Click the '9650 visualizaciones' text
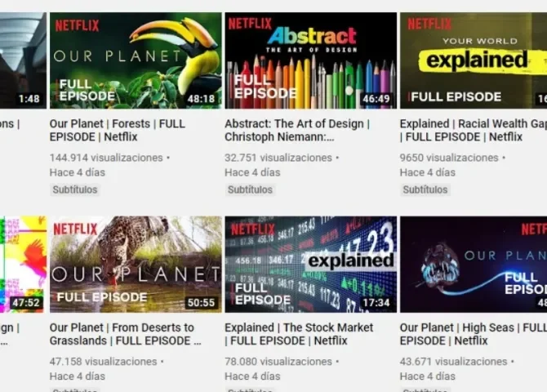547x392 pixels. 449,158
